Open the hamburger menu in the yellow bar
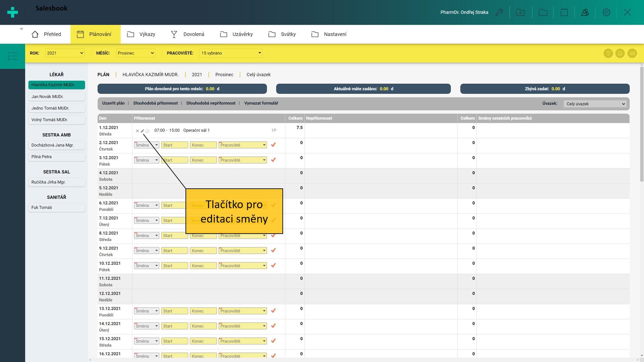This screenshot has width=644, height=362. pos(632,53)
